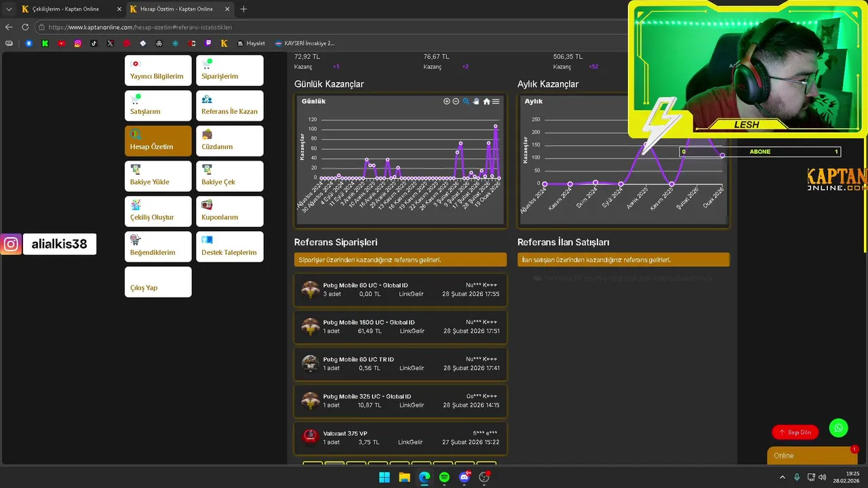Click the Pubg Mobile 1800 UC order row
Image resolution: width=868 pixels, height=488 pixels.
click(400, 327)
